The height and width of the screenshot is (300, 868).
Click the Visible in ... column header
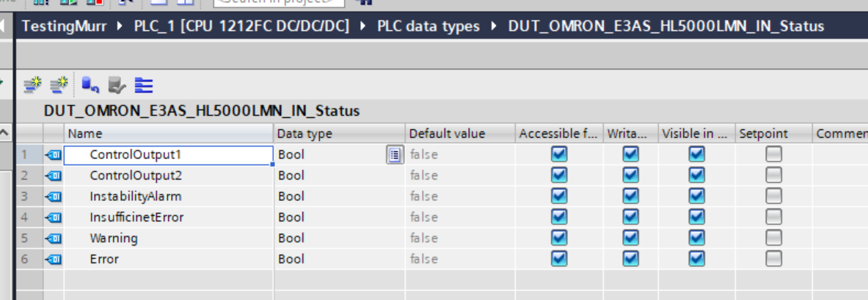pos(696,133)
